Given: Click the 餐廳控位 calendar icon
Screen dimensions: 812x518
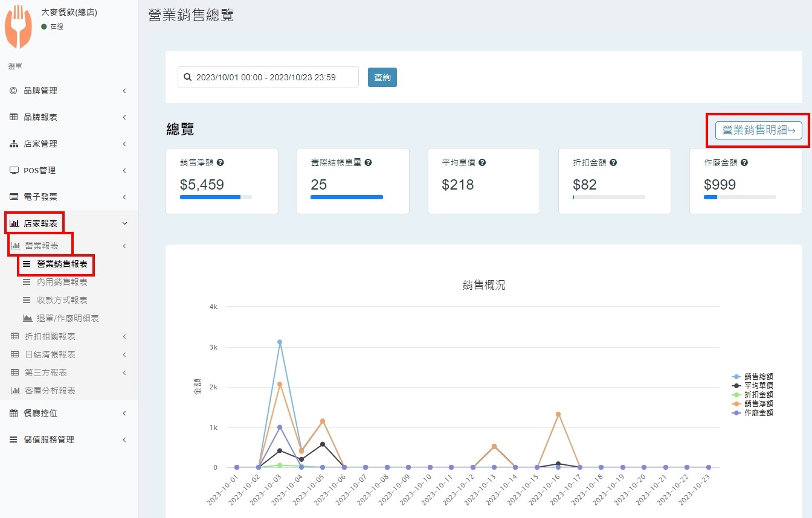Looking at the screenshot, I should [13, 413].
